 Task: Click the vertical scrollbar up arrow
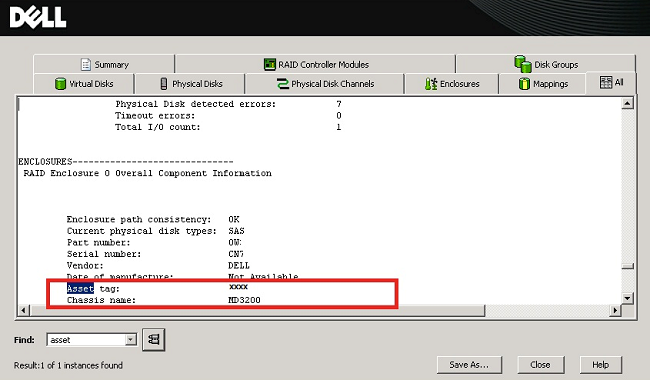(x=628, y=103)
